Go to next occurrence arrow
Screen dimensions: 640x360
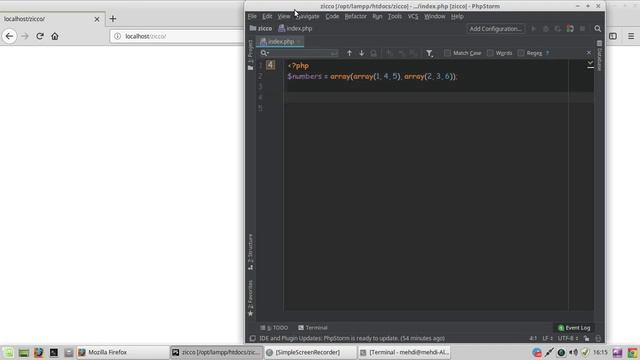coord(361,53)
